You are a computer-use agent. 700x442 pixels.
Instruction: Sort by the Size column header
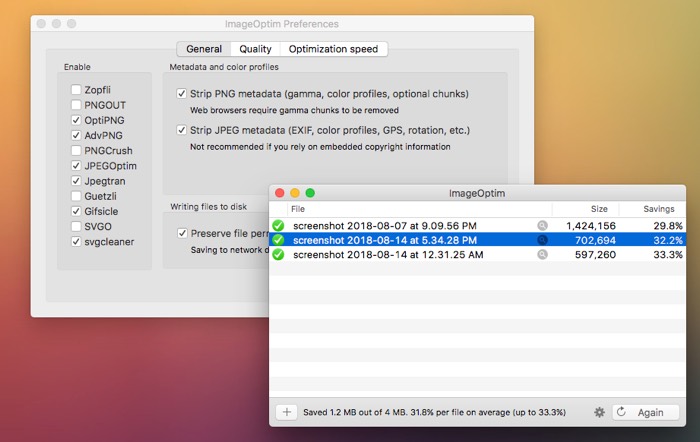(586, 209)
